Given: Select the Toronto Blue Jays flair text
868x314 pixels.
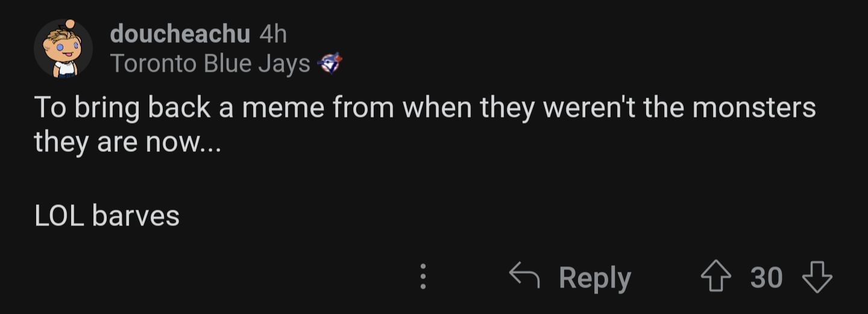Looking at the screenshot, I should tap(210, 63).
